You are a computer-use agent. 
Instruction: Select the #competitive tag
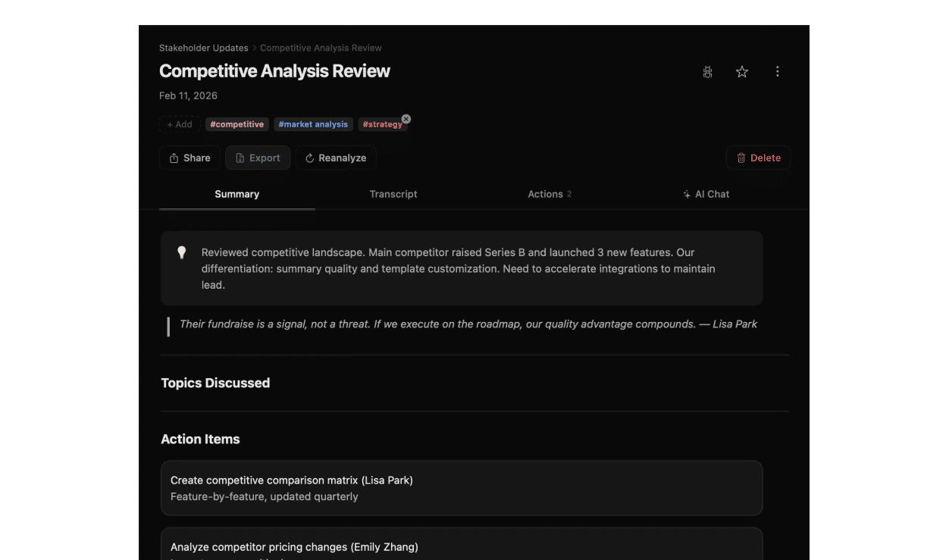[237, 124]
